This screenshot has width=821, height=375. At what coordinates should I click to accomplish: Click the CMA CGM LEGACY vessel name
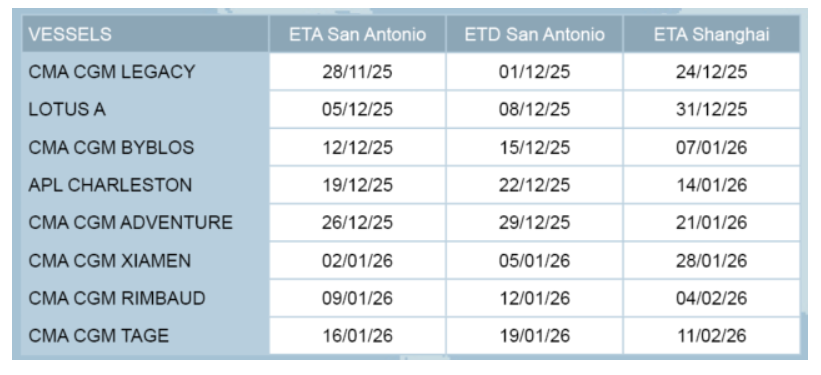click(x=112, y=72)
